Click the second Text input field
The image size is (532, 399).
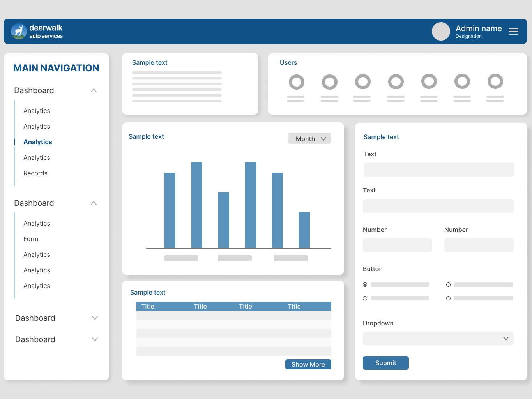pos(438,206)
